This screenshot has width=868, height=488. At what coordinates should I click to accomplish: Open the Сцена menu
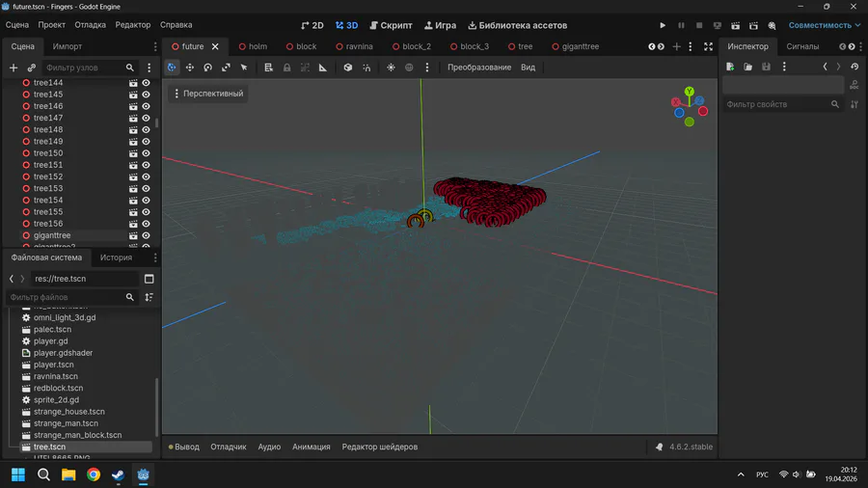tap(17, 25)
